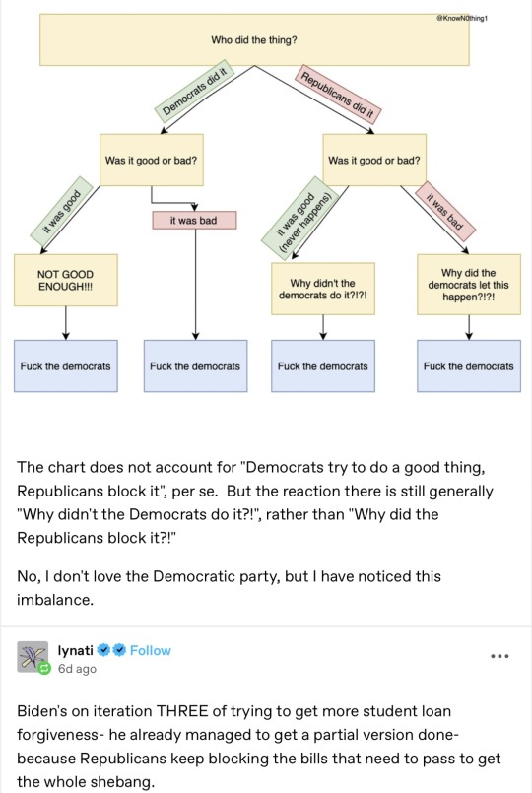Select the pink 'Republicans did it' label
The image size is (532, 793).
click(x=337, y=95)
